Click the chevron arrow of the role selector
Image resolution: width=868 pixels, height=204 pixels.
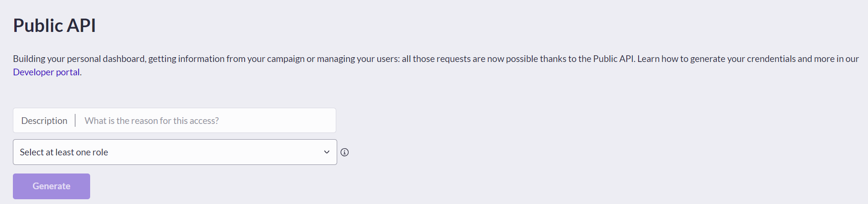327,152
